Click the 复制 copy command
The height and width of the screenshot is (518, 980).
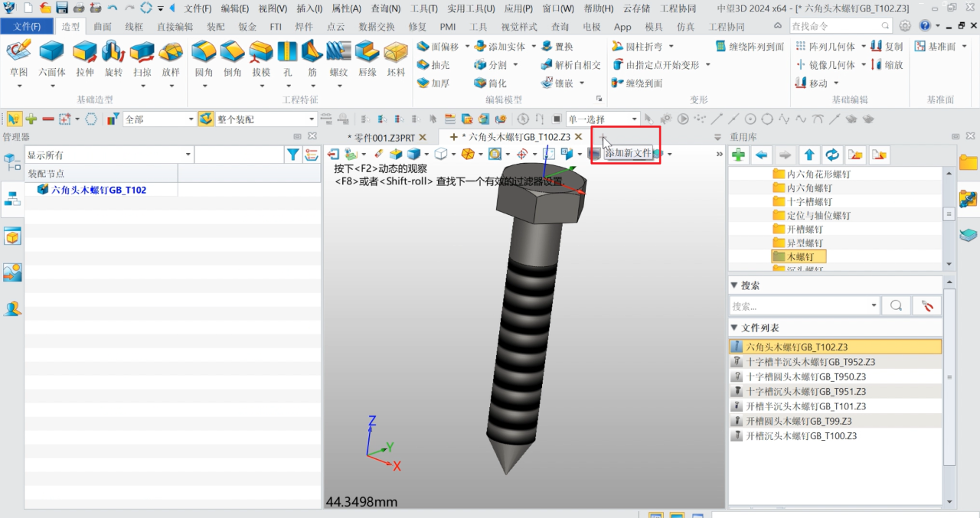coord(887,47)
